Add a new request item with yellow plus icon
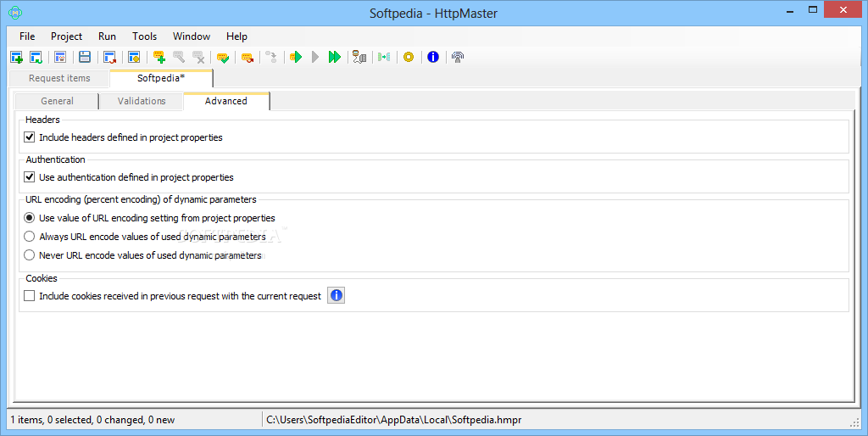Viewport: 868px width, 436px height. pyautogui.click(x=159, y=57)
